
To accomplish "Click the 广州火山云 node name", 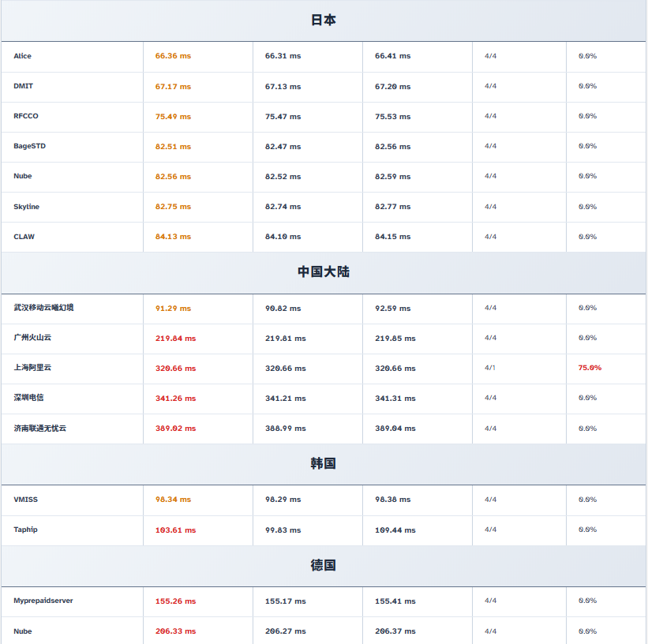I will click(32, 338).
